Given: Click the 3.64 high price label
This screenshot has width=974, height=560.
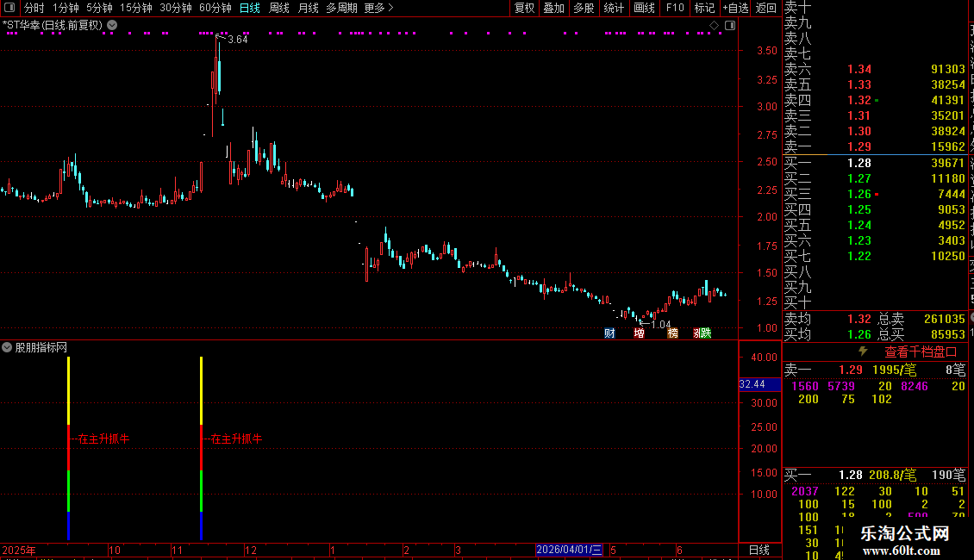Looking at the screenshot, I should tap(237, 39).
